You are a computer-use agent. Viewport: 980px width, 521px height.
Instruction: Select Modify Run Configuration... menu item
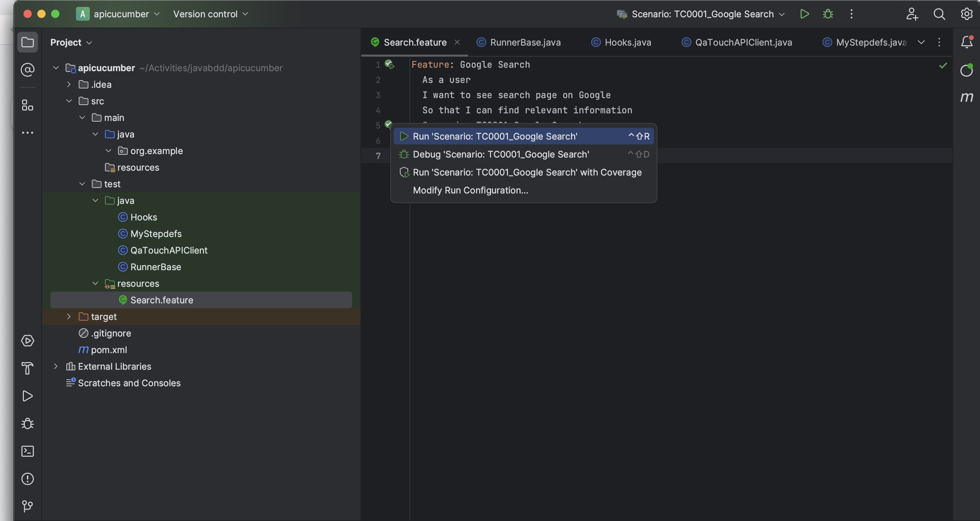pos(523,190)
